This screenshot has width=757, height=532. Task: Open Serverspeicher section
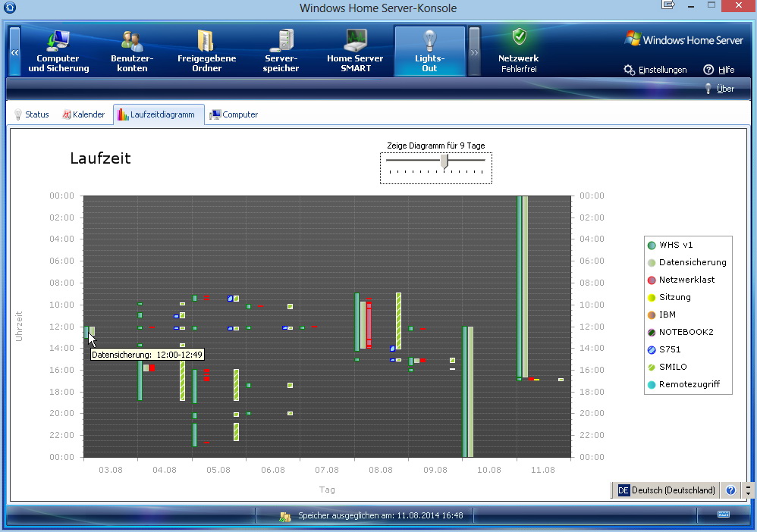tap(281, 51)
